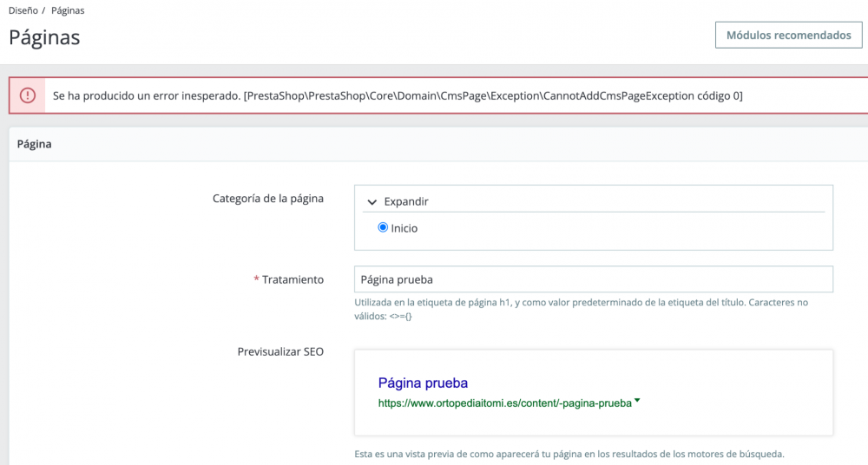Screen dimensions: 868x465
Task: Select the Inicio category radio button
Action: (x=383, y=227)
